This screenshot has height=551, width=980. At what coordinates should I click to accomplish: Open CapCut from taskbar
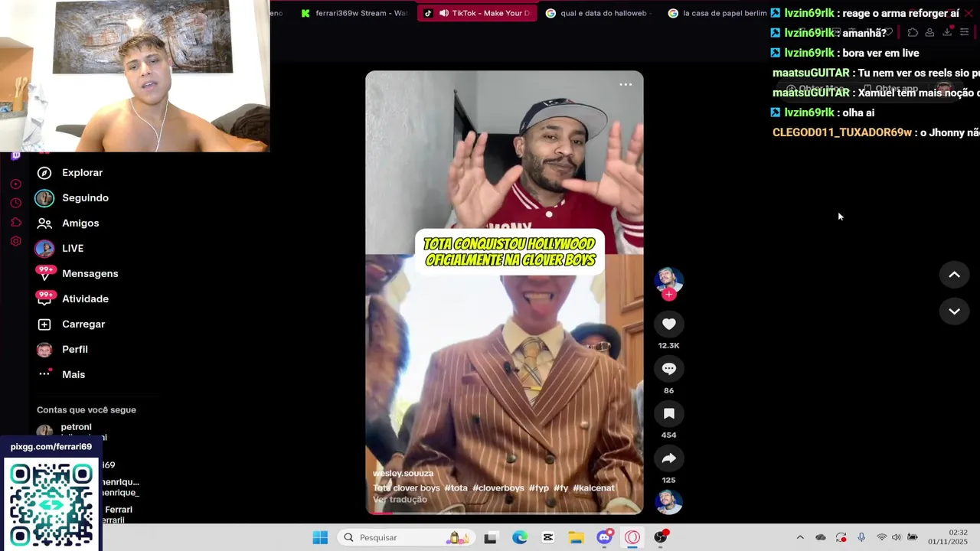[x=548, y=537]
